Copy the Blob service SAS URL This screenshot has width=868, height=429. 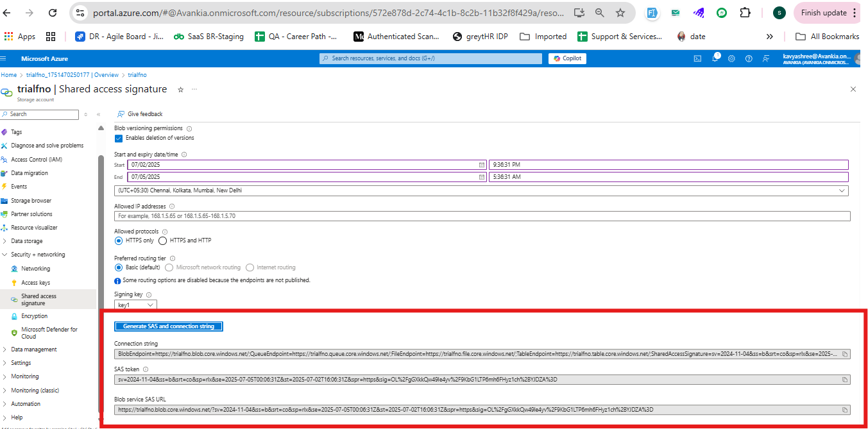[x=845, y=410]
